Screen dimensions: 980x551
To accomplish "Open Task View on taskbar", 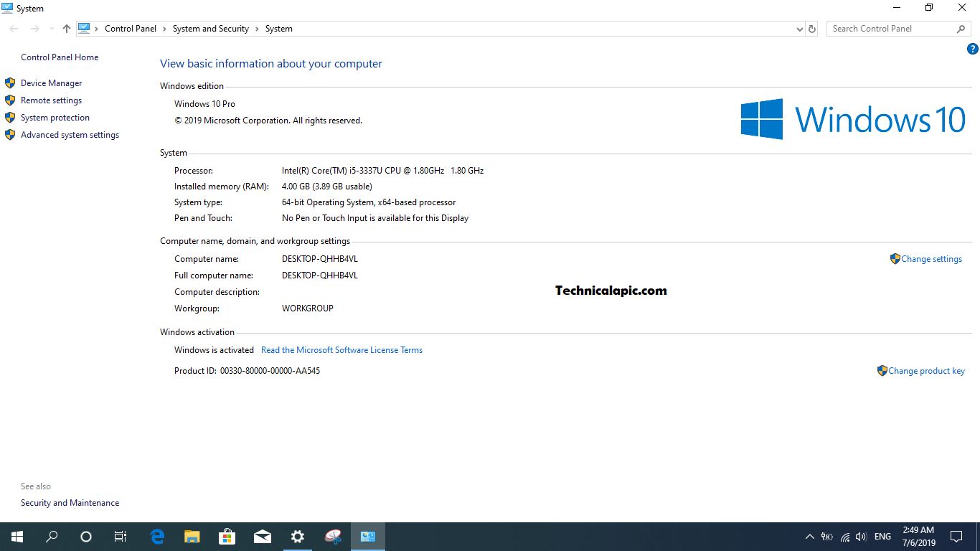I will pyautogui.click(x=121, y=537).
